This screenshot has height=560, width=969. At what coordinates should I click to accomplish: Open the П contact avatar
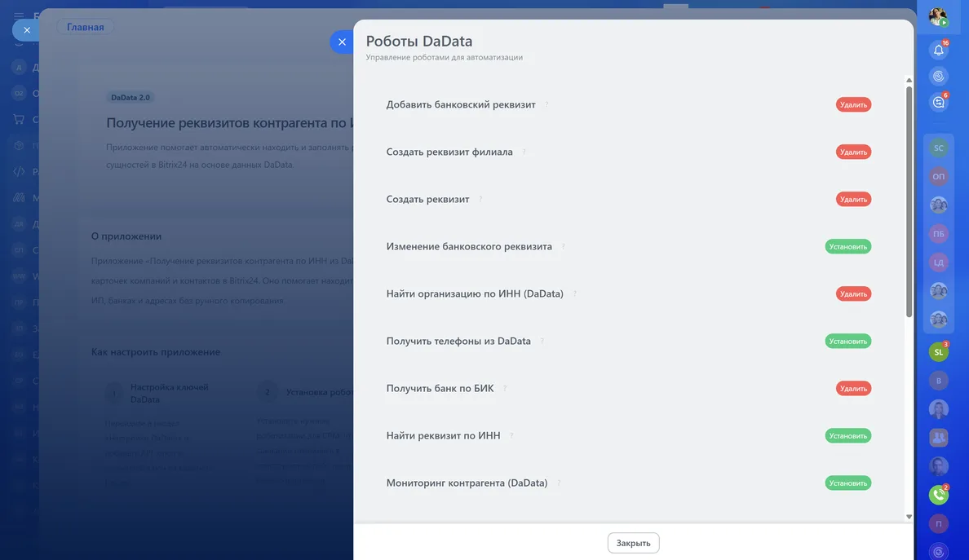coord(939,523)
